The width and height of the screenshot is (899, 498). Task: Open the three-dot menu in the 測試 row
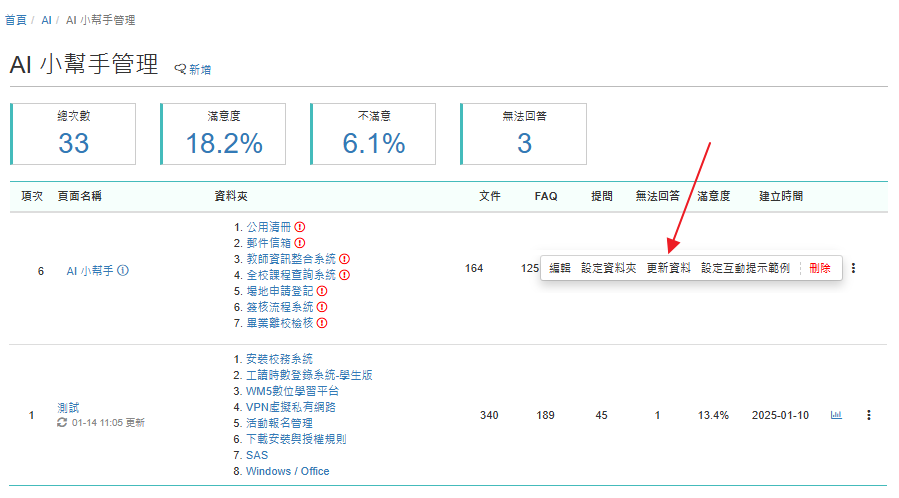click(x=868, y=415)
